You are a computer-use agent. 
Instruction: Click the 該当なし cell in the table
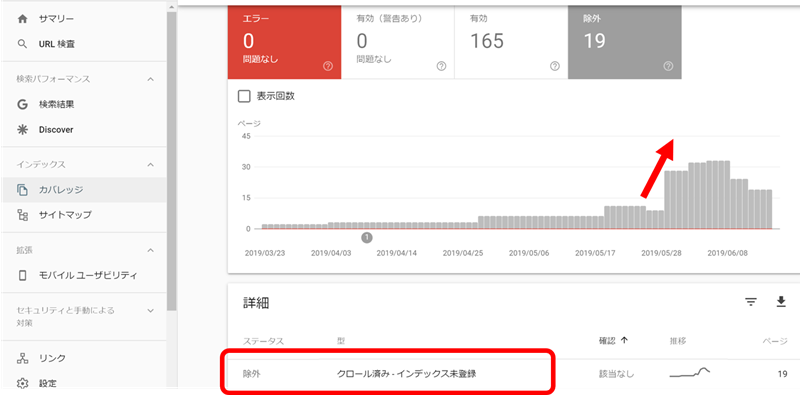click(616, 374)
